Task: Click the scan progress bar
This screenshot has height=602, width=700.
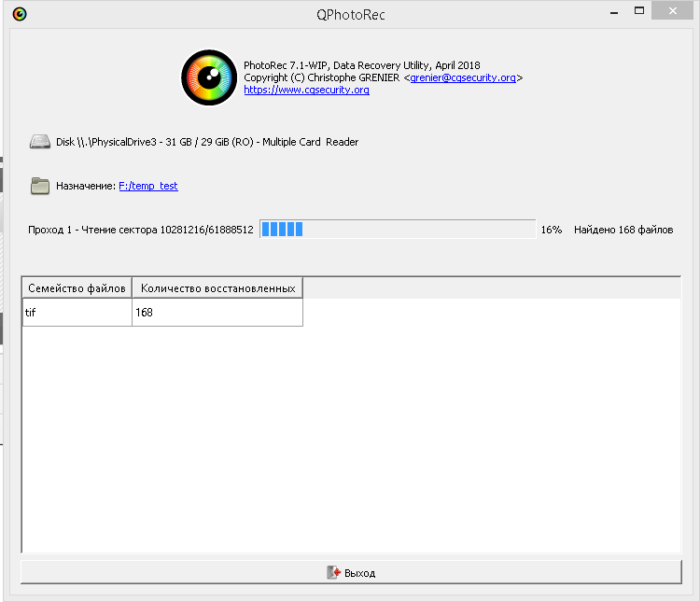Action: pos(398,229)
